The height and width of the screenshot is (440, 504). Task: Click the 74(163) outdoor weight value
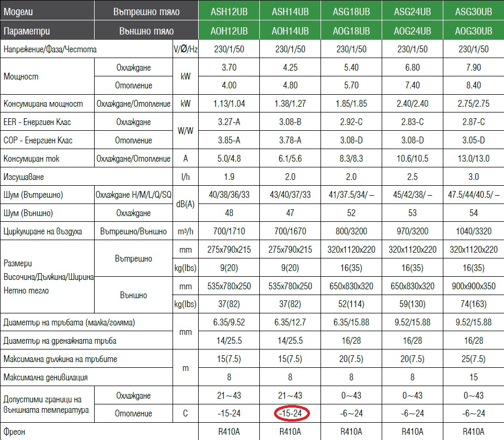coord(473,304)
